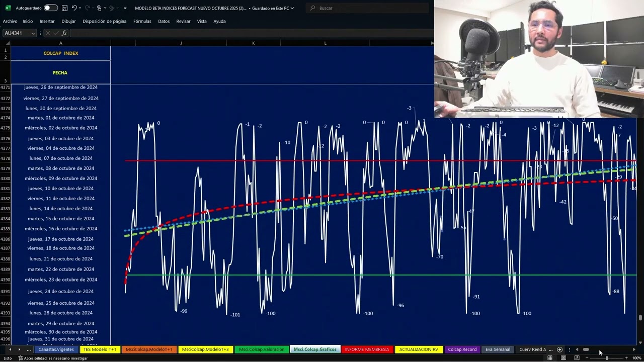
Task: Open the Ayuda ribbon tab
Action: tap(219, 21)
